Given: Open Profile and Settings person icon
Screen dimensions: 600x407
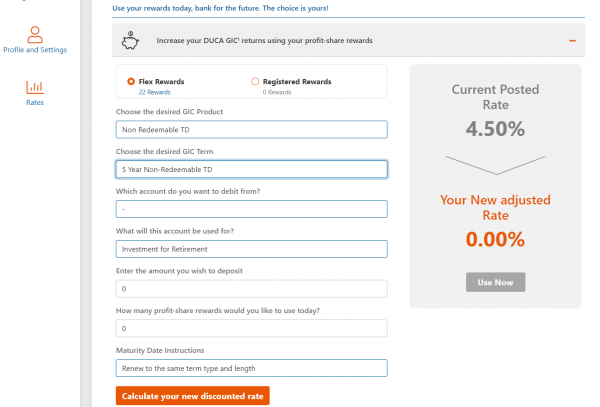Looking at the screenshot, I should (34, 34).
